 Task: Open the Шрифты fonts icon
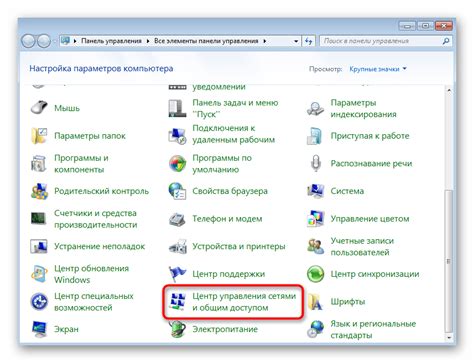[315, 302]
